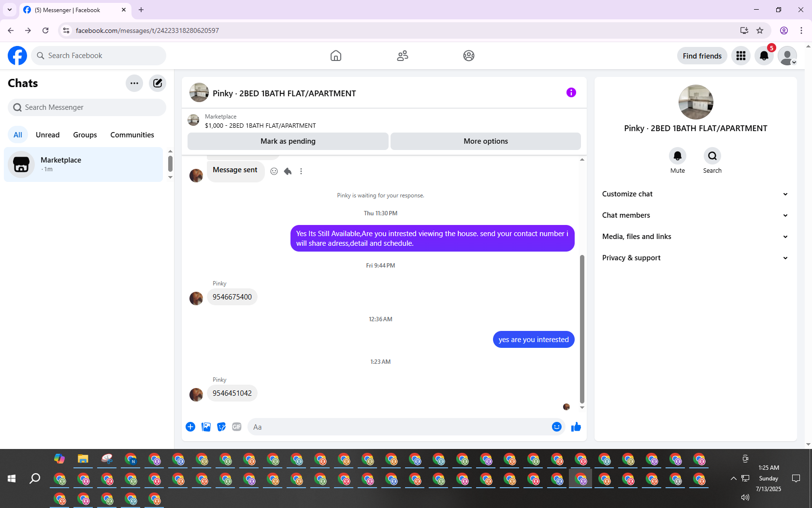Open File Explorer from taskbar
The width and height of the screenshot is (812, 508).
click(83, 459)
